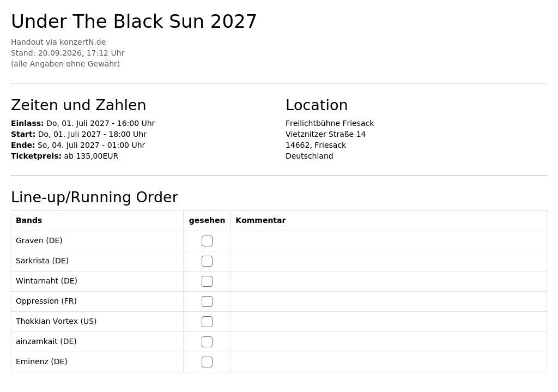Mark Wintarnaht (DE) as gesehen
This screenshot has height=392, width=558.
point(207,281)
